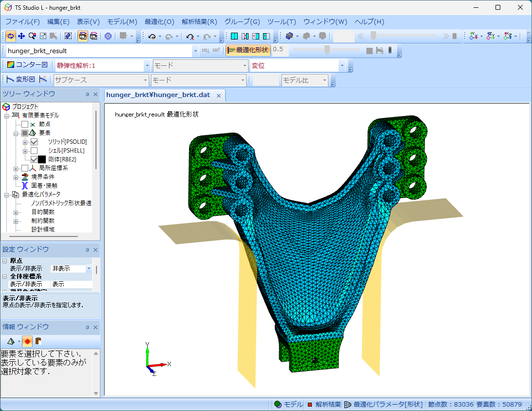Select the third split-view layout icon
Screen dimensions: 532x411
(256, 36)
